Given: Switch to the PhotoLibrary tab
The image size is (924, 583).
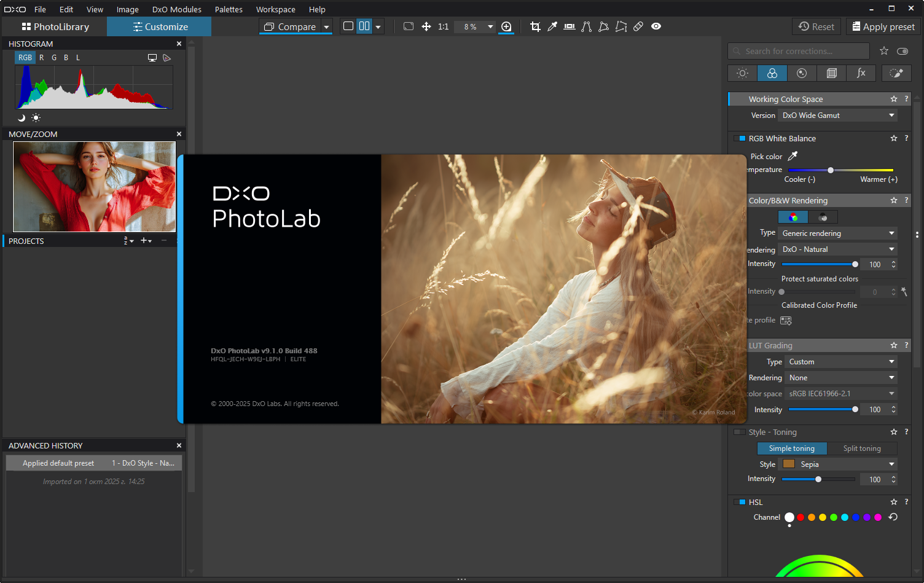Looking at the screenshot, I should pyautogui.click(x=55, y=26).
